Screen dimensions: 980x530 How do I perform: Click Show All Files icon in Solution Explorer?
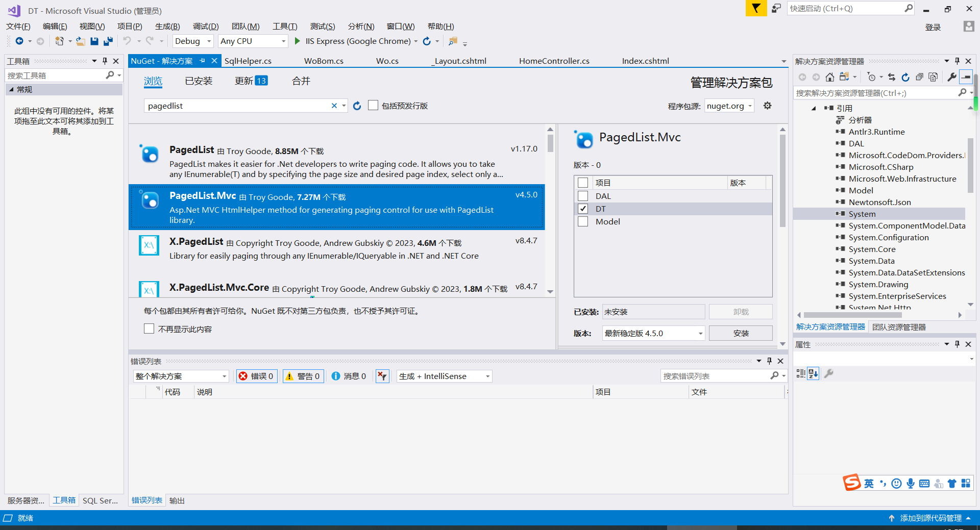[x=933, y=77]
